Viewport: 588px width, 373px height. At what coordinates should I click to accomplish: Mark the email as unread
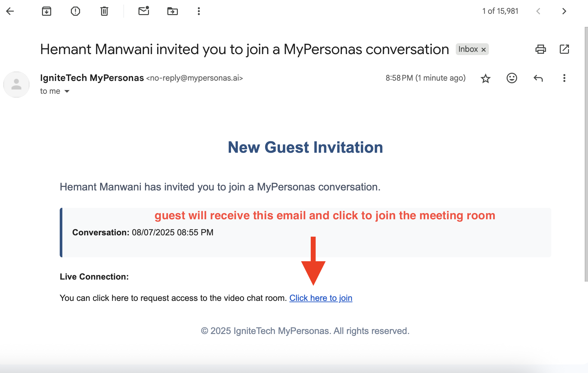coord(144,11)
